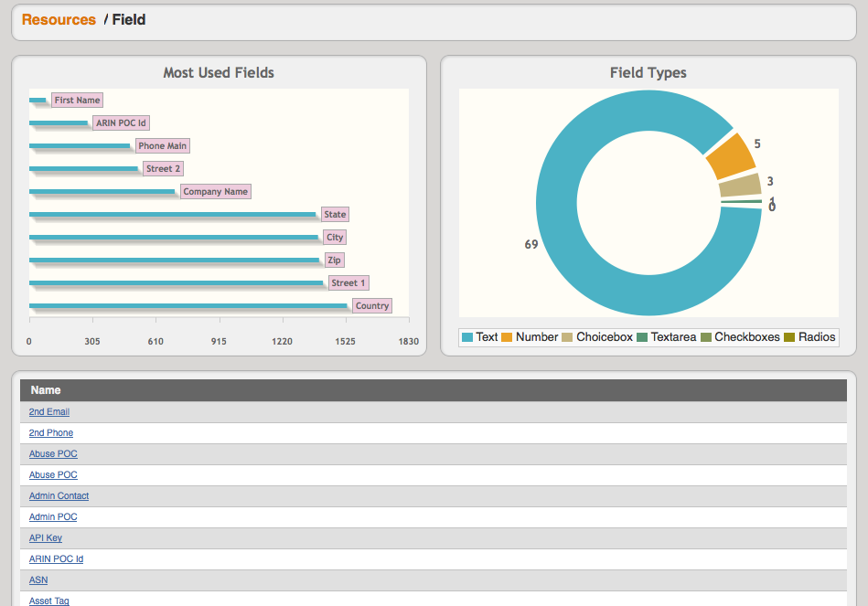Toggle the Textarea legend entry
868x606 pixels.
(x=672, y=337)
